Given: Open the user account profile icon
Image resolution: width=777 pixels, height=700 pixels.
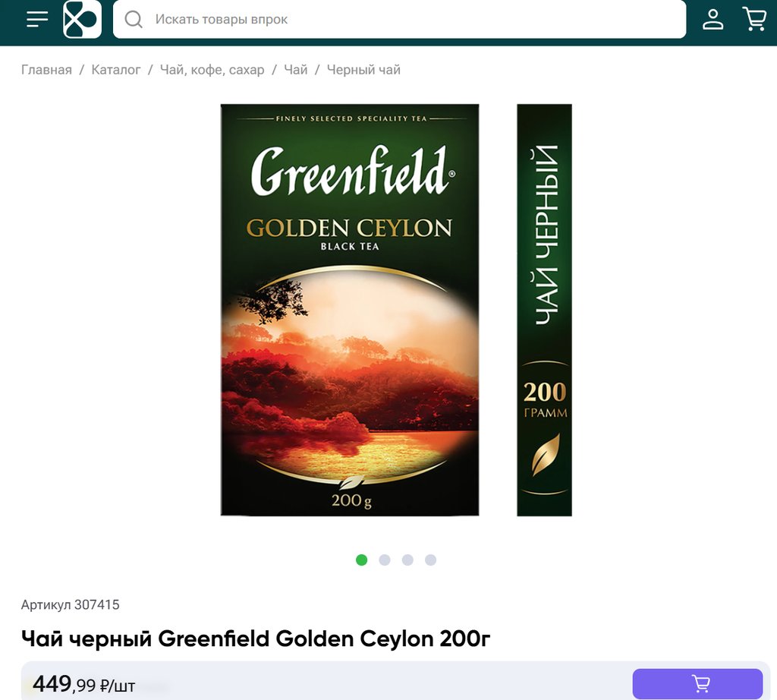Looking at the screenshot, I should (x=713, y=19).
